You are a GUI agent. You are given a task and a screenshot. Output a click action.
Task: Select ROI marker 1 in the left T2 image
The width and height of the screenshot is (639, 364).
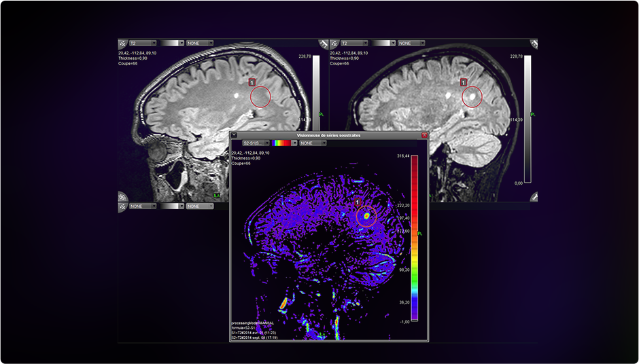pyautogui.click(x=253, y=82)
